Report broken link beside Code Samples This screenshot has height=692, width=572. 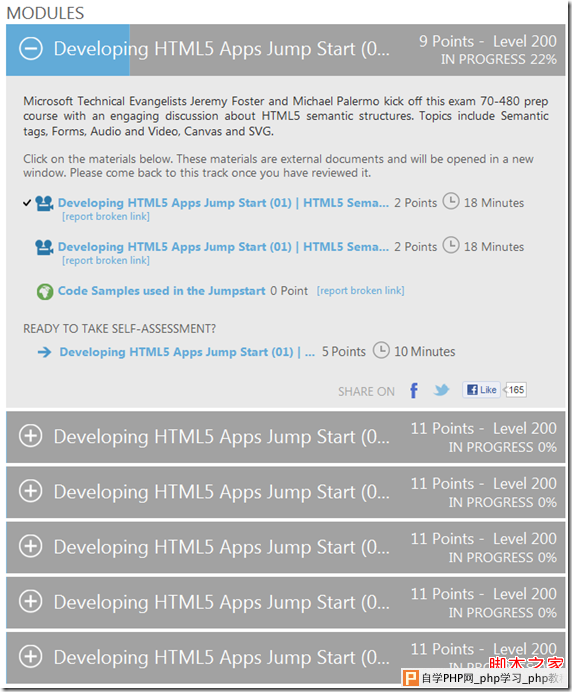click(361, 290)
